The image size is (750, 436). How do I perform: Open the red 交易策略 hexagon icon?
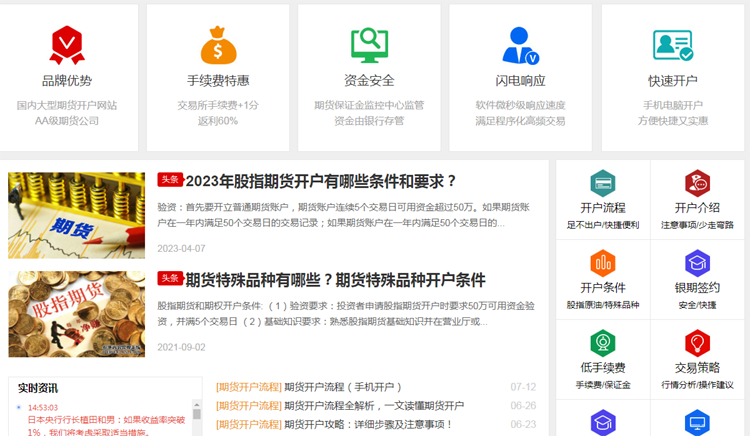[697, 343]
